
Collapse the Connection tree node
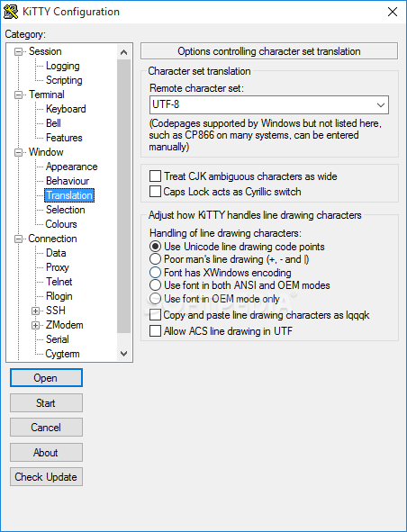pyautogui.click(x=18, y=239)
